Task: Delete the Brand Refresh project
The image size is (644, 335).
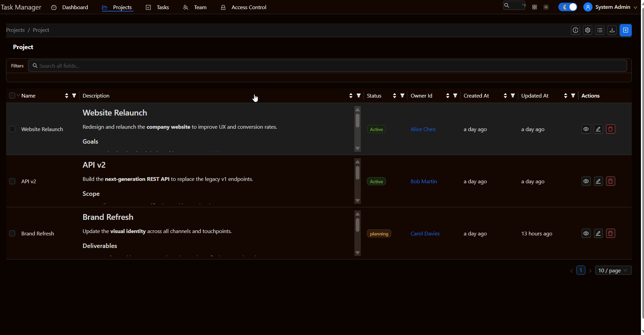Action: pos(610,233)
